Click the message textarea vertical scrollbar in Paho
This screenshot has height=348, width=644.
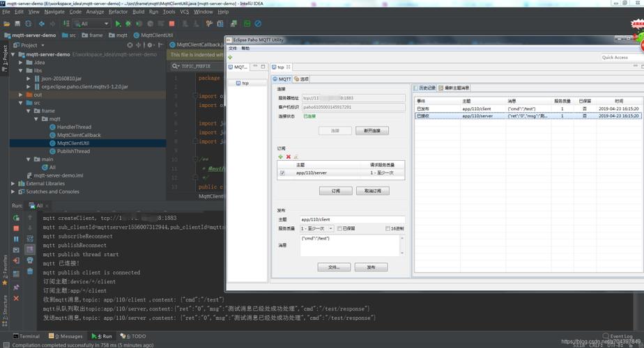[402, 246]
